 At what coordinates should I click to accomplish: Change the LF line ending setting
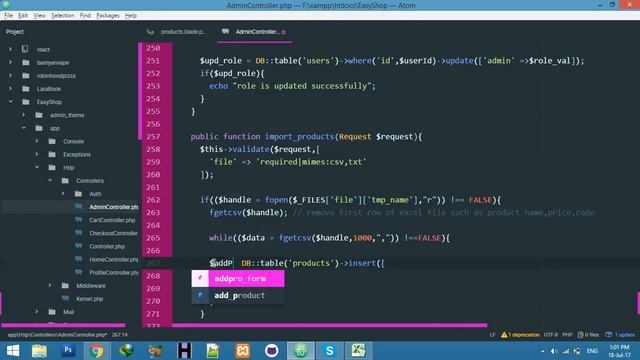tap(492, 335)
